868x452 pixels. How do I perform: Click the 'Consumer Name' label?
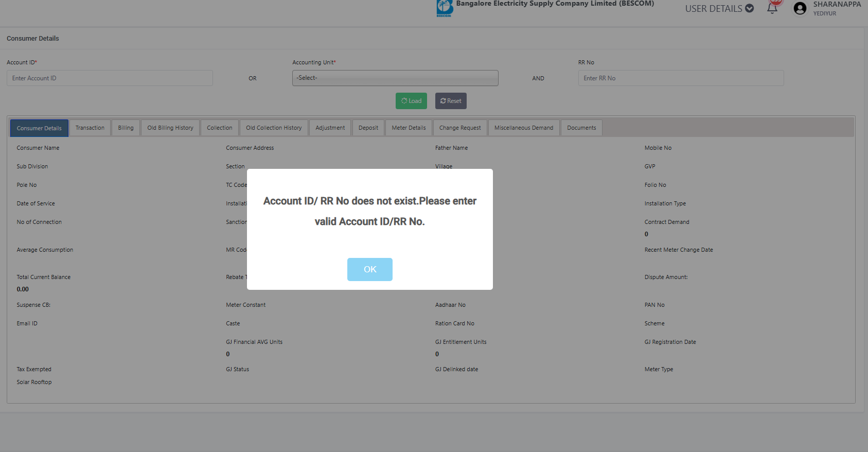coord(38,148)
